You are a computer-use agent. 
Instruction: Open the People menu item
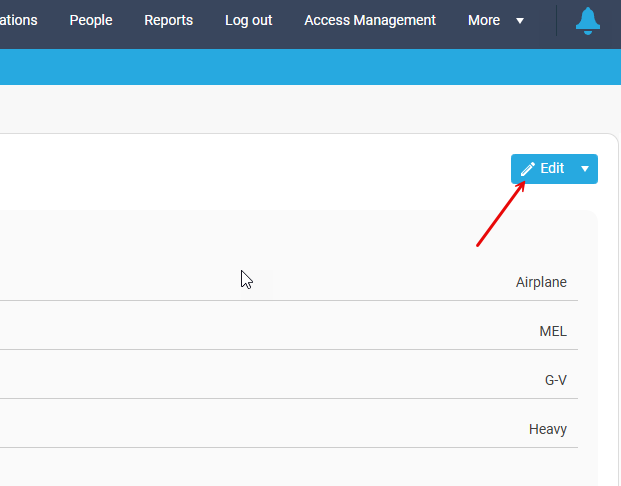tap(91, 20)
